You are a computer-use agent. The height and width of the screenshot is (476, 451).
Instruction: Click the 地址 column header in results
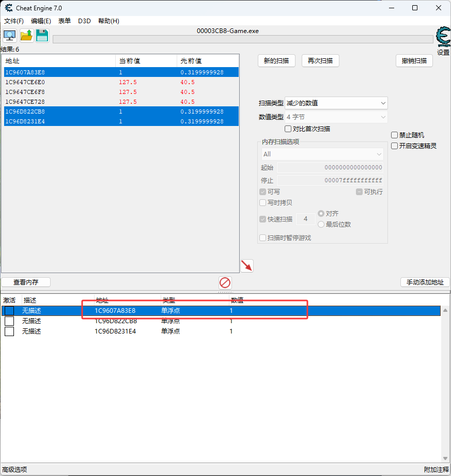59,61
